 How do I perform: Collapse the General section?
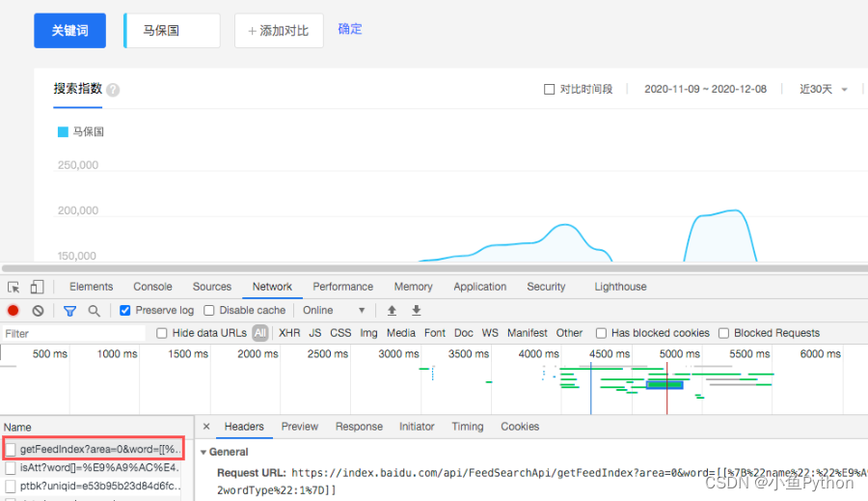coord(203,452)
